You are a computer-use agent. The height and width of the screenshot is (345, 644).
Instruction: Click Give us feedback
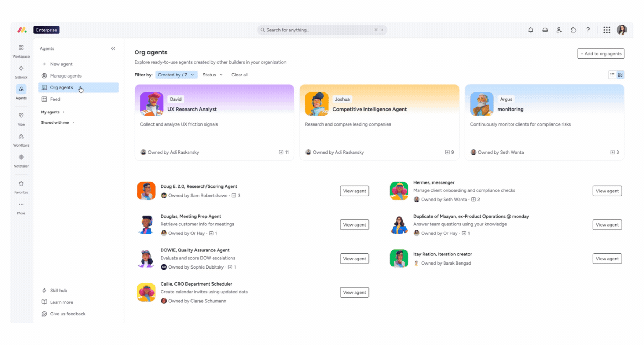(64, 314)
